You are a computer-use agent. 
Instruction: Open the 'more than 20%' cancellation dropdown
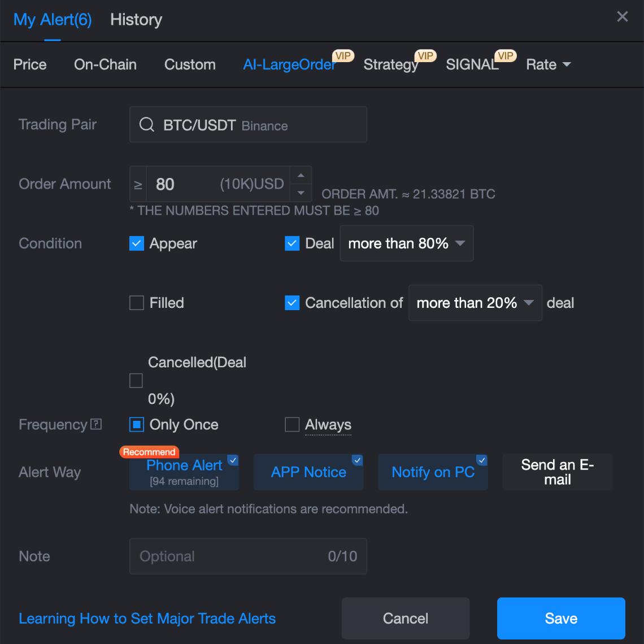pos(475,303)
